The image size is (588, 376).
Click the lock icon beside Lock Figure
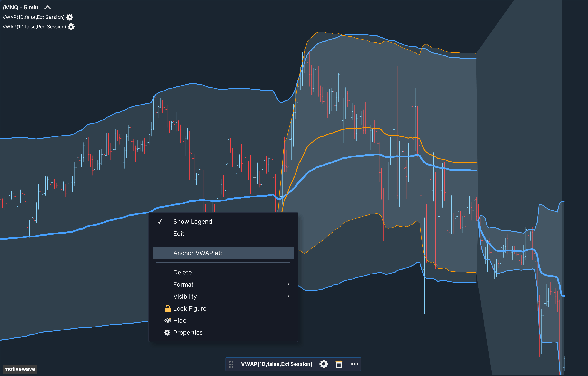[168, 308]
